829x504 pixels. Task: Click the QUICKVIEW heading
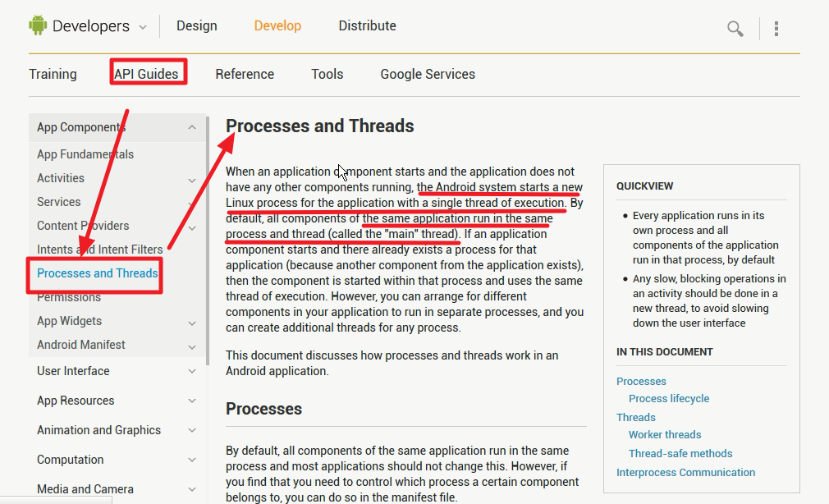pos(645,186)
